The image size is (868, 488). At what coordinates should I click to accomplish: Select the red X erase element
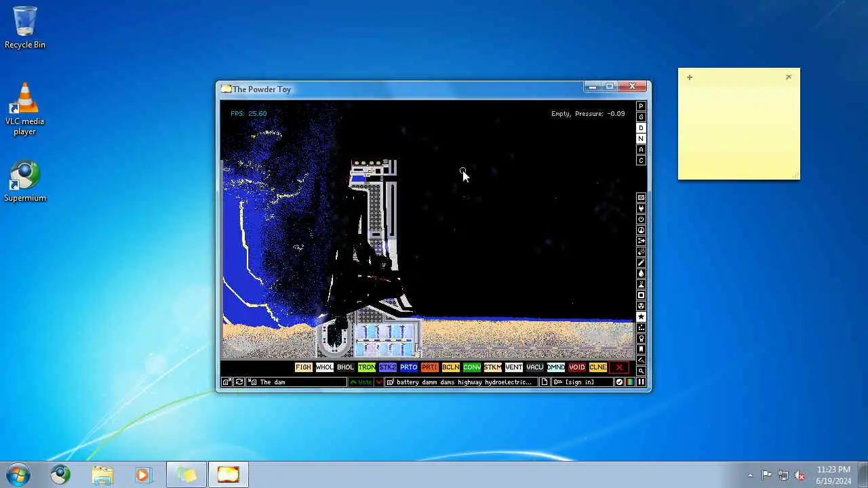[x=618, y=367]
